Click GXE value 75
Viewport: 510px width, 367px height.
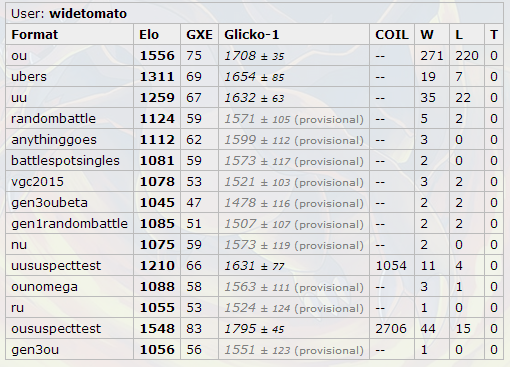(x=194, y=56)
